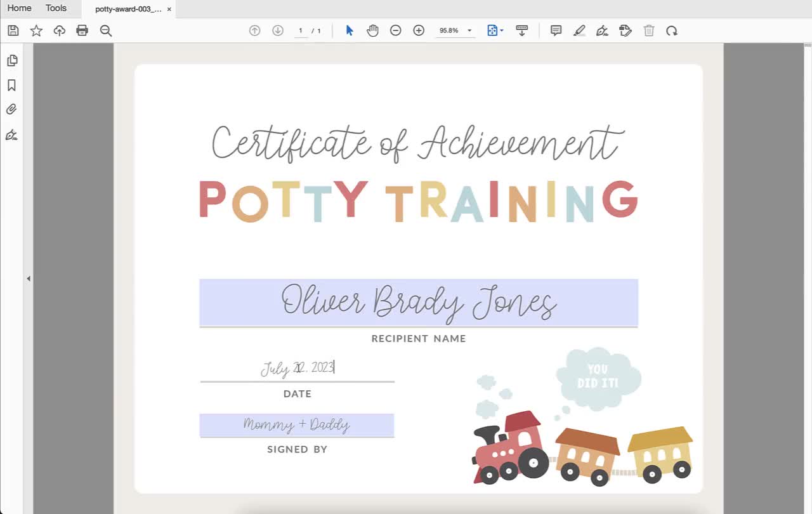Collapse the left navigation pane arrow
Image resolution: width=812 pixels, height=514 pixels.
(x=29, y=278)
